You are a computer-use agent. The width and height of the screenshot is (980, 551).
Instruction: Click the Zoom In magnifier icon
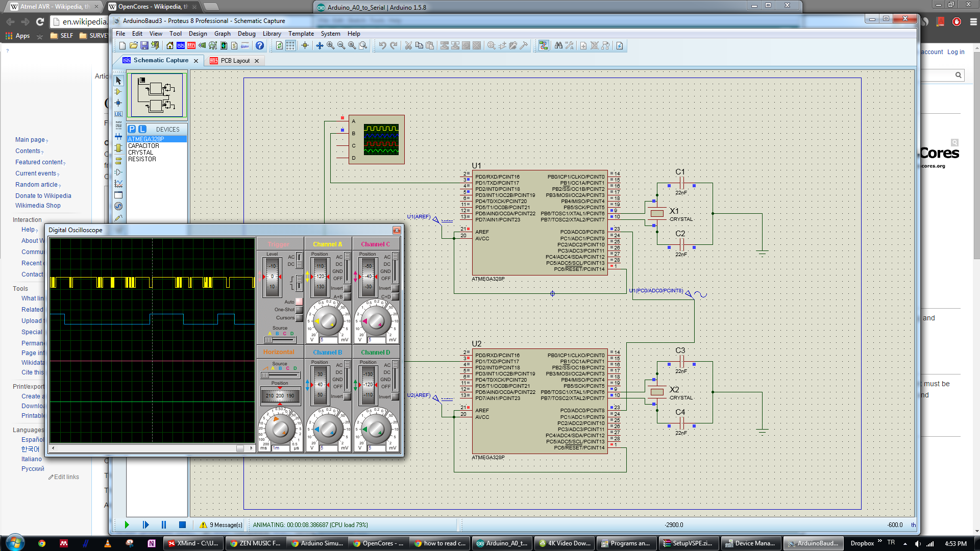[x=330, y=46]
